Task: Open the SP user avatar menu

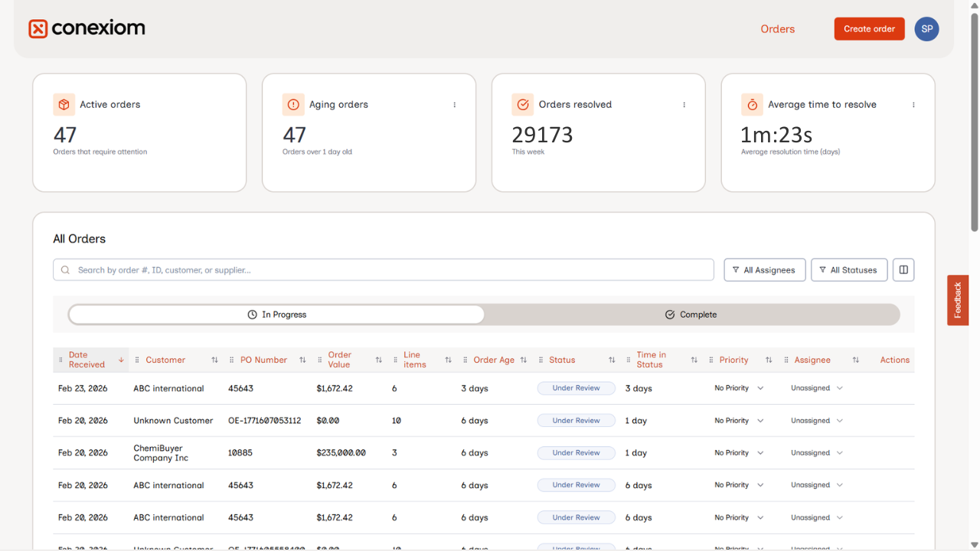Action: 926,29
